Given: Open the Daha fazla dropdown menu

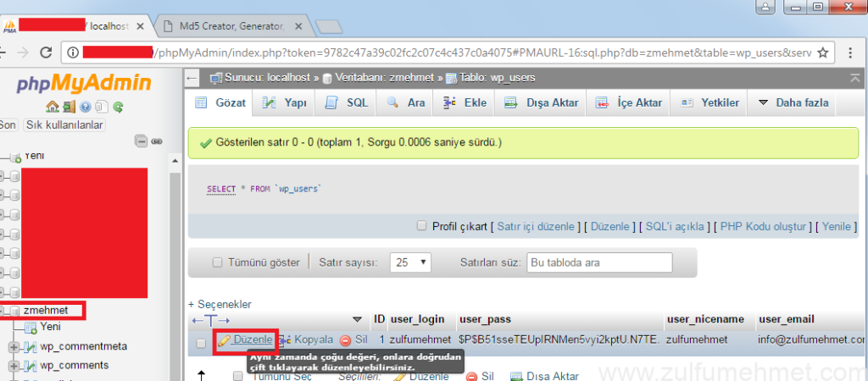Looking at the screenshot, I should (x=793, y=102).
